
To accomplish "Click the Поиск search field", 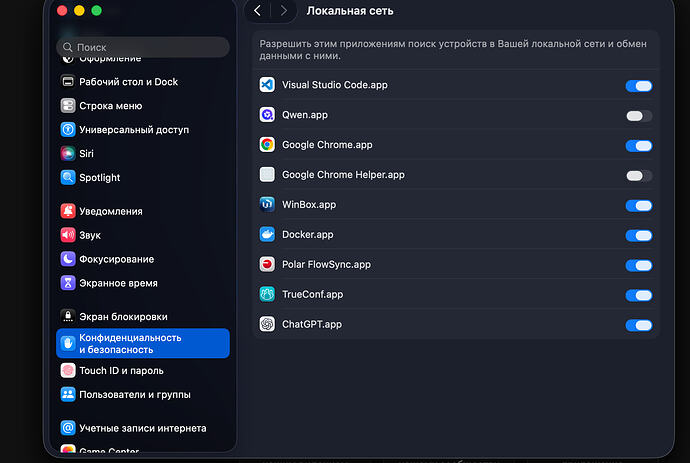I will tap(143, 47).
